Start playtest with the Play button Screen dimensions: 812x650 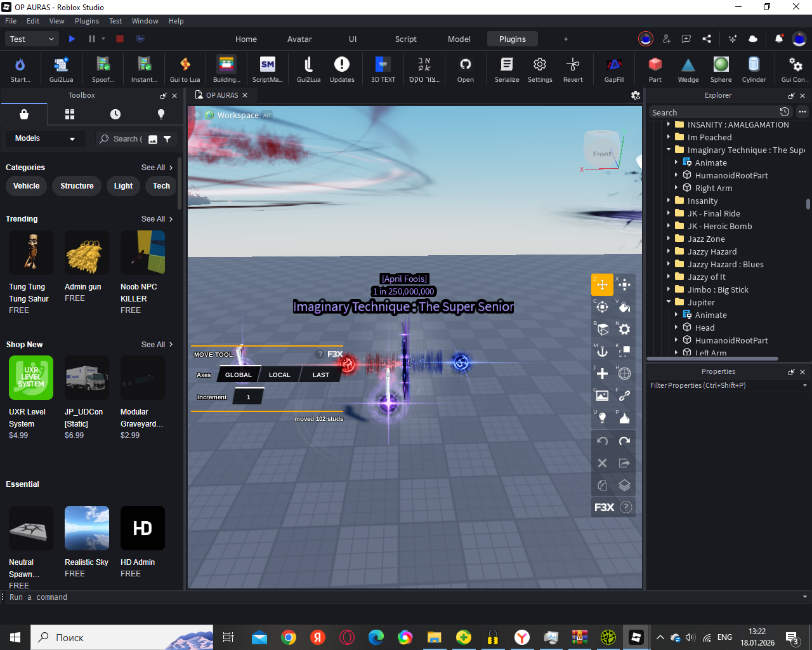click(72, 39)
